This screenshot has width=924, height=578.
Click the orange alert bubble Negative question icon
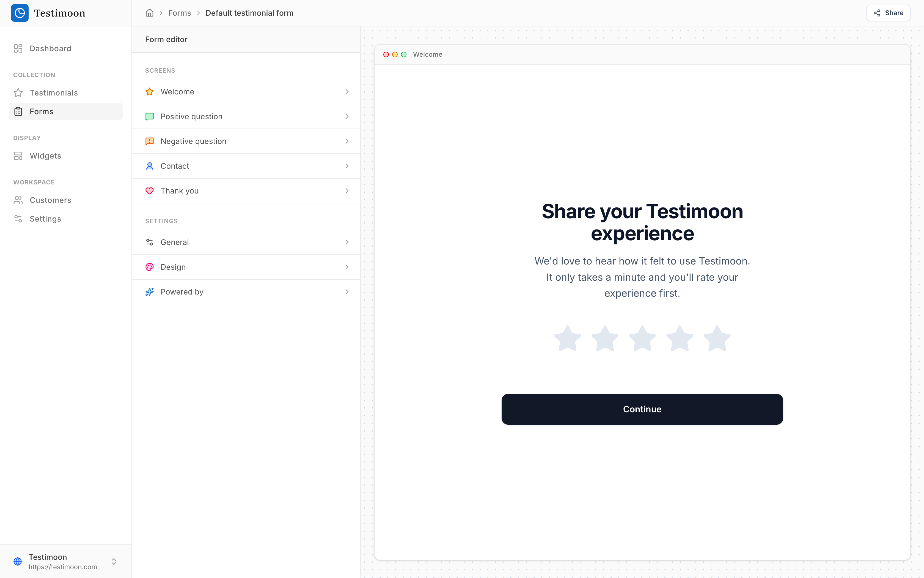point(150,141)
